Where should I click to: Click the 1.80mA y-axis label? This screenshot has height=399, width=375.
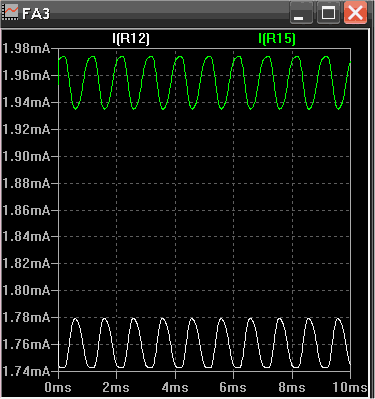[x=26, y=290]
